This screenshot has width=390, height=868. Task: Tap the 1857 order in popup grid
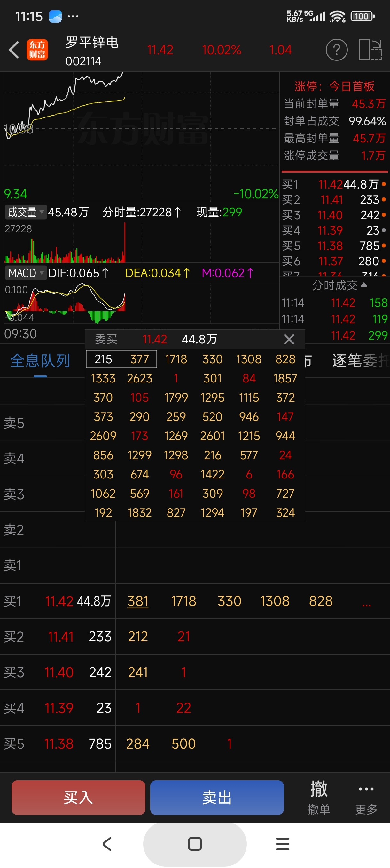coord(285,378)
